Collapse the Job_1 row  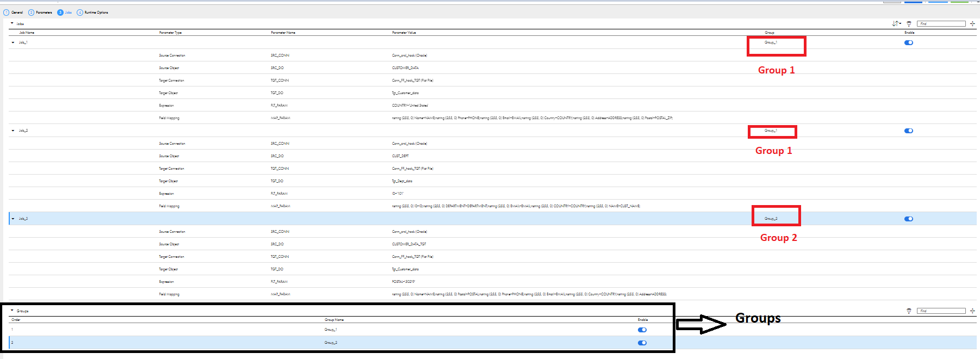pos(13,42)
